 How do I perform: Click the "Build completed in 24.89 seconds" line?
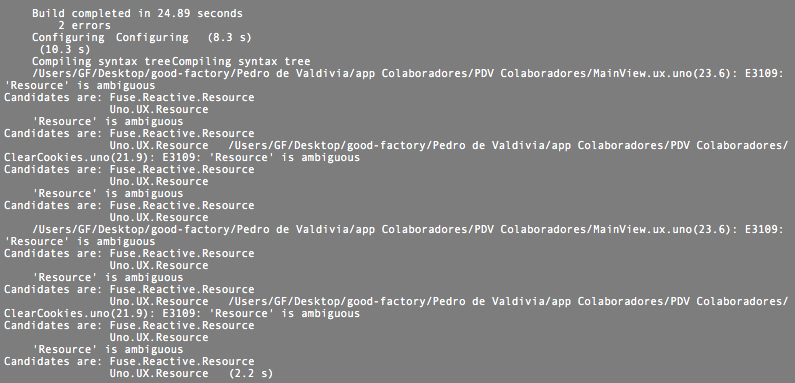[137, 14]
